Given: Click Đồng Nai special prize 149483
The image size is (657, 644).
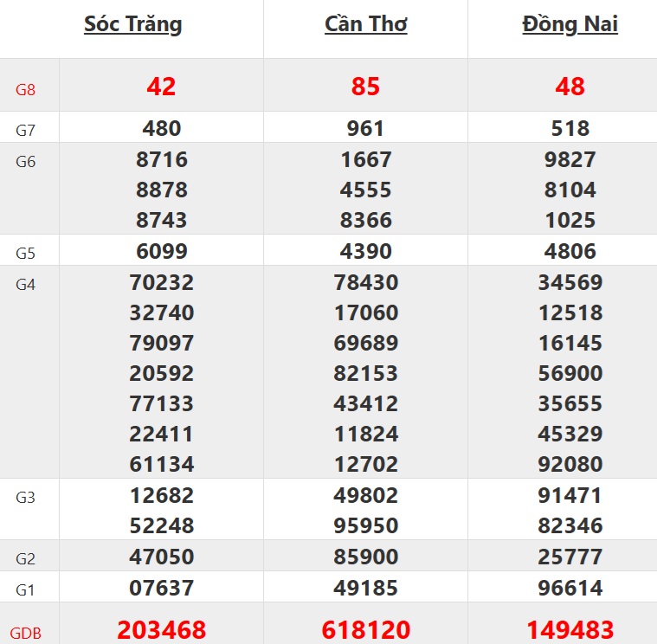Looking at the screenshot, I should (x=570, y=630).
